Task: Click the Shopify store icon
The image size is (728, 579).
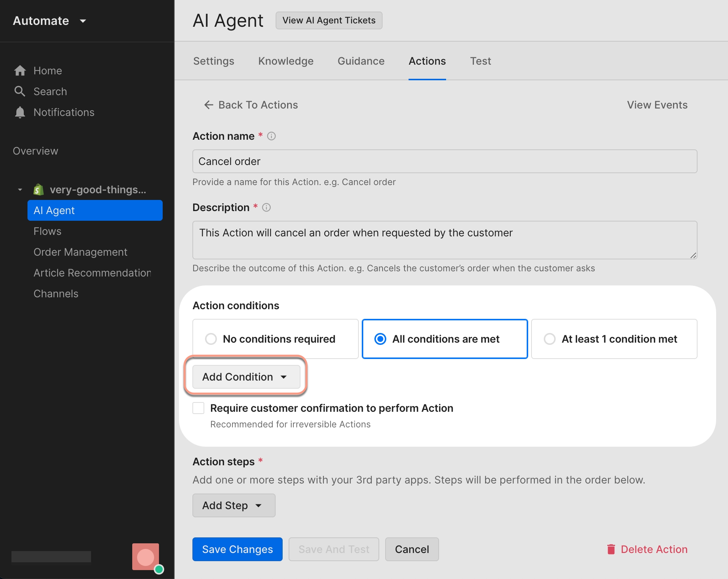Action: [x=39, y=189]
